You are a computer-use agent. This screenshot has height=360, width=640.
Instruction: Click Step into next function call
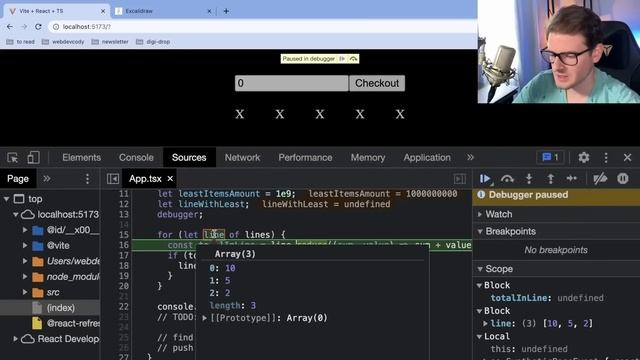[529, 179]
